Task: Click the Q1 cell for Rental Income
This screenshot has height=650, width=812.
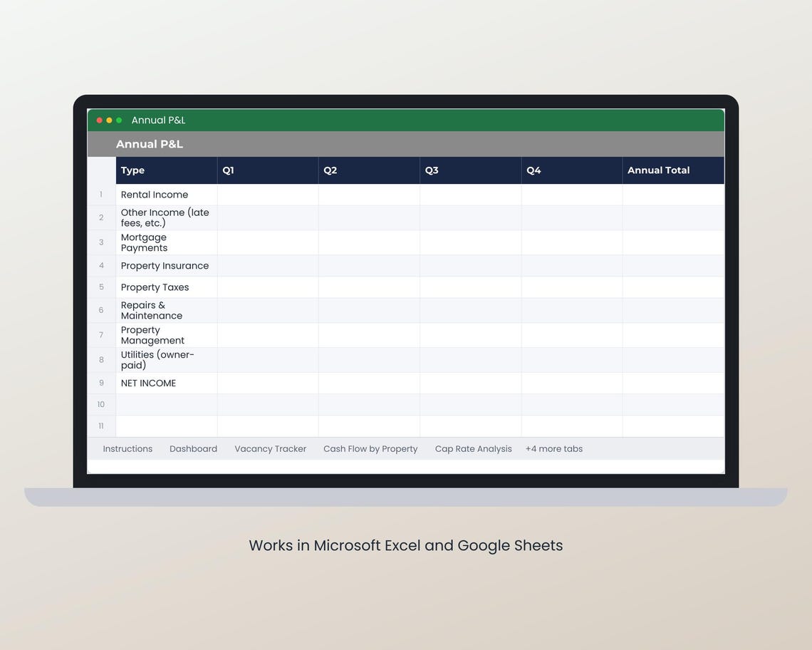Action: click(268, 195)
